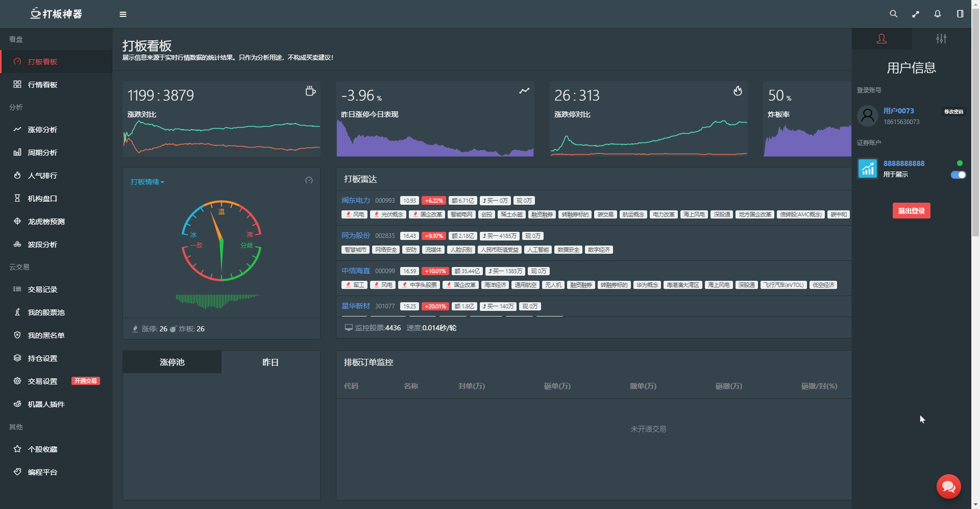This screenshot has height=509, width=980.
Task: Open stock link 同为股份
Action: (x=356, y=236)
